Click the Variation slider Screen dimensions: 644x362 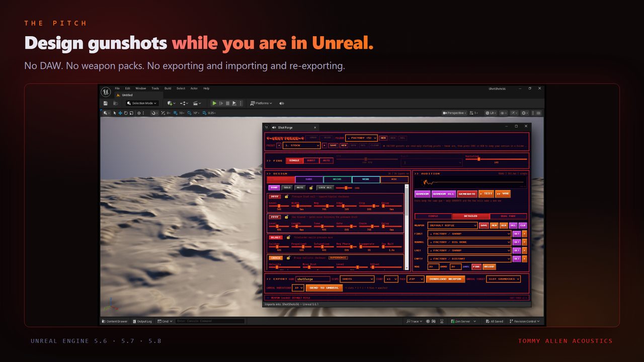click(496, 159)
